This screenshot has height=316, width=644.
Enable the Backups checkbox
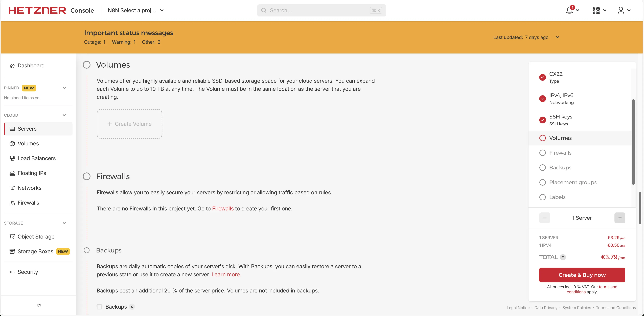click(100, 307)
